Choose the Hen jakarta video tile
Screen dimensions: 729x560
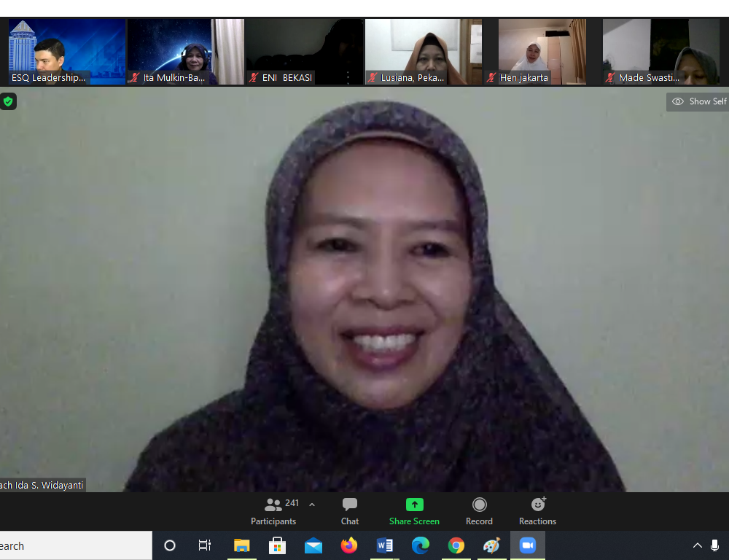[542, 51]
